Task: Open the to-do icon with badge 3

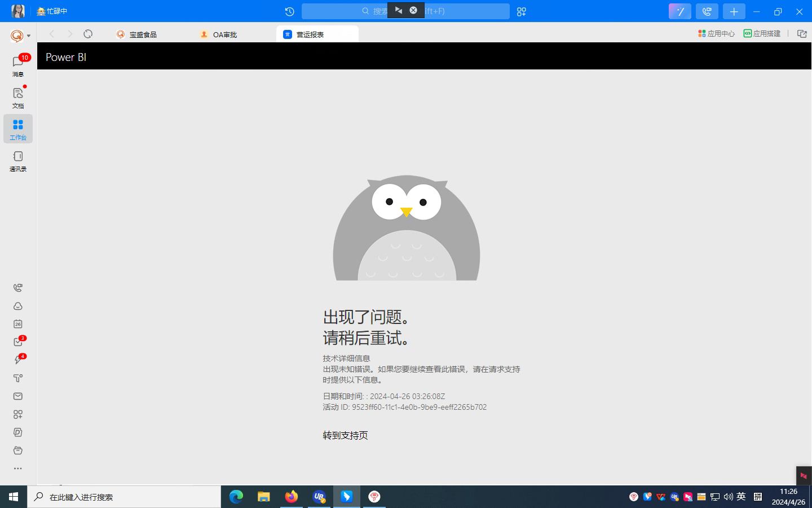Action: [x=18, y=342]
